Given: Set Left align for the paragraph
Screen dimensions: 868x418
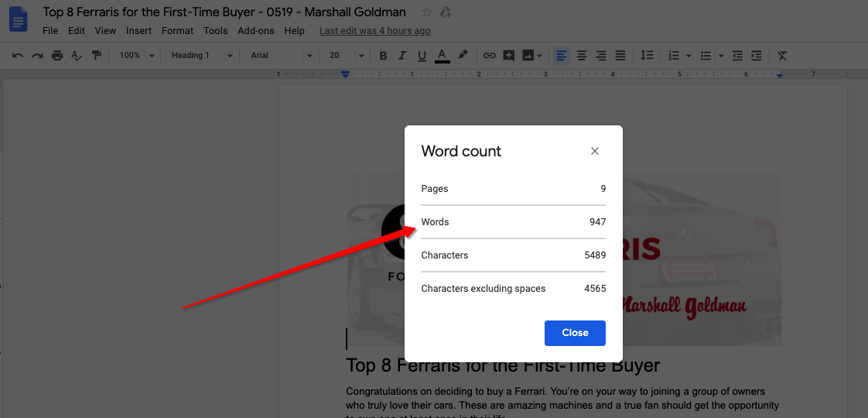Looking at the screenshot, I should pyautogui.click(x=562, y=56).
